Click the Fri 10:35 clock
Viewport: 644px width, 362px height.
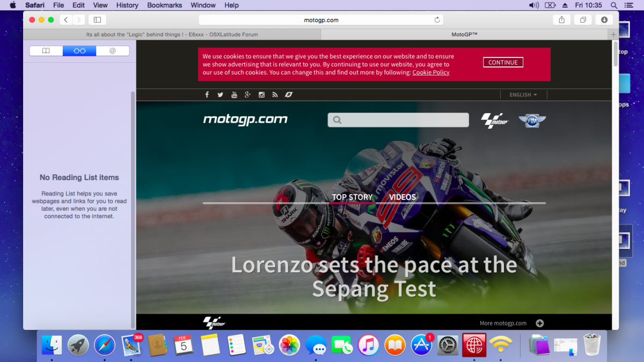coord(589,5)
